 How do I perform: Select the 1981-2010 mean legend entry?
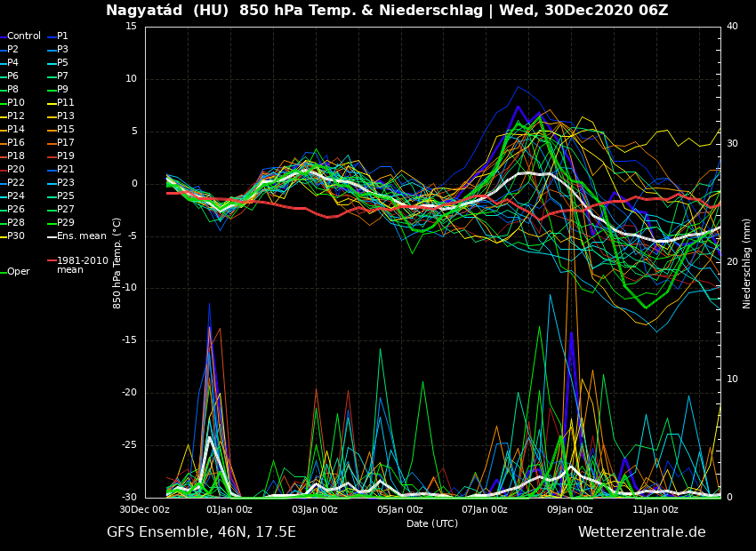tap(82, 265)
